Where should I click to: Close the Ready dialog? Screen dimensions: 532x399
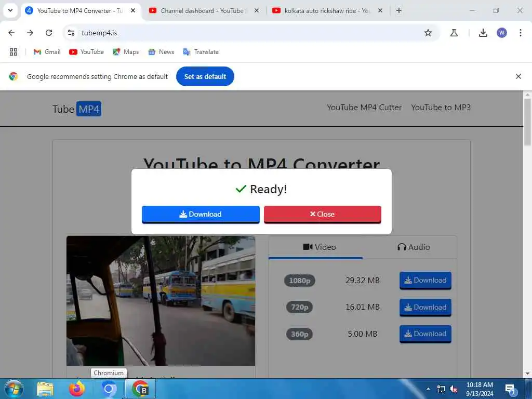322,215
